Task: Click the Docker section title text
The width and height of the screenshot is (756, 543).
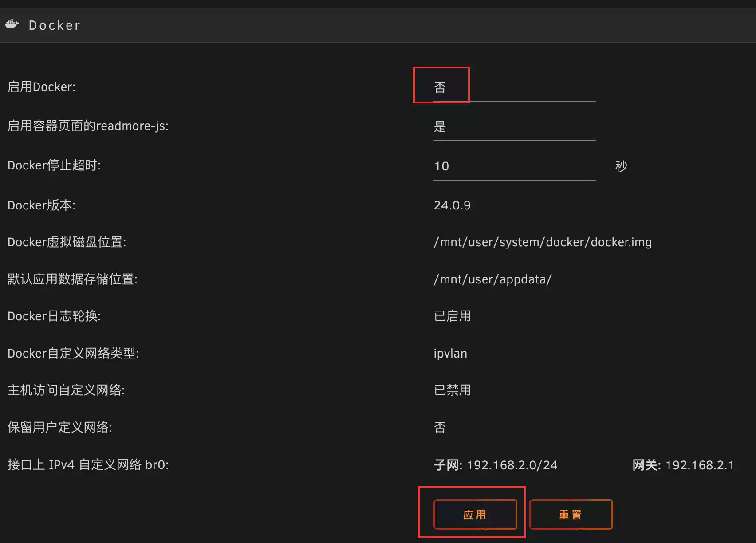Action: coord(55,25)
